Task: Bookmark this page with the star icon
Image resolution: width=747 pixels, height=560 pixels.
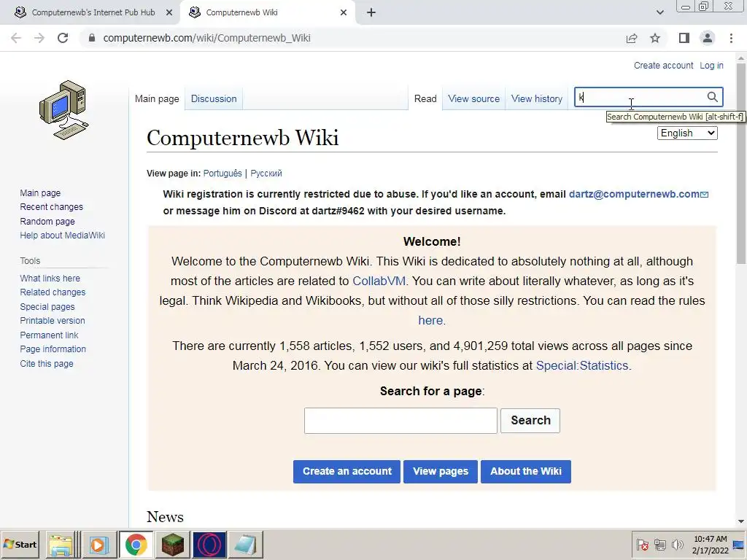Action: pyautogui.click(x=655, y=38)
